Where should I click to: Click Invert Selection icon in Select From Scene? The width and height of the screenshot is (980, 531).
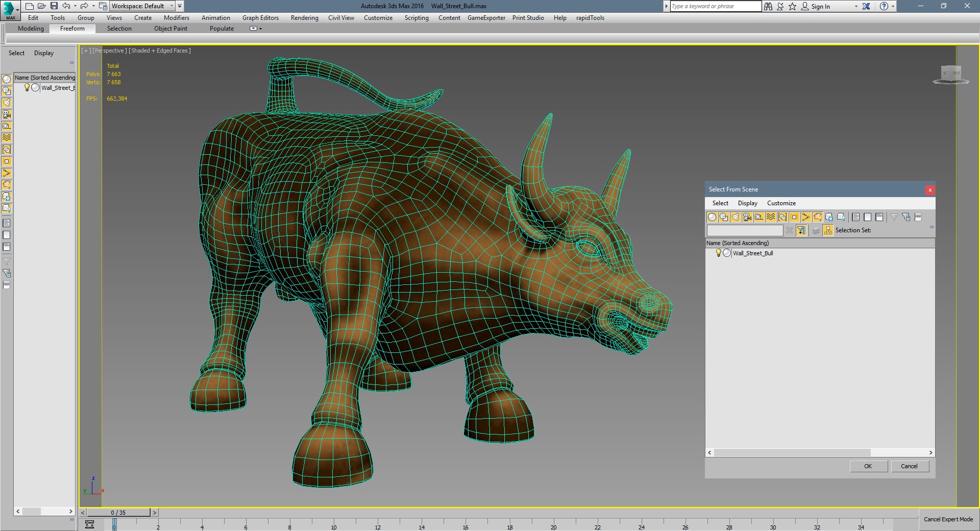(879, 217)
